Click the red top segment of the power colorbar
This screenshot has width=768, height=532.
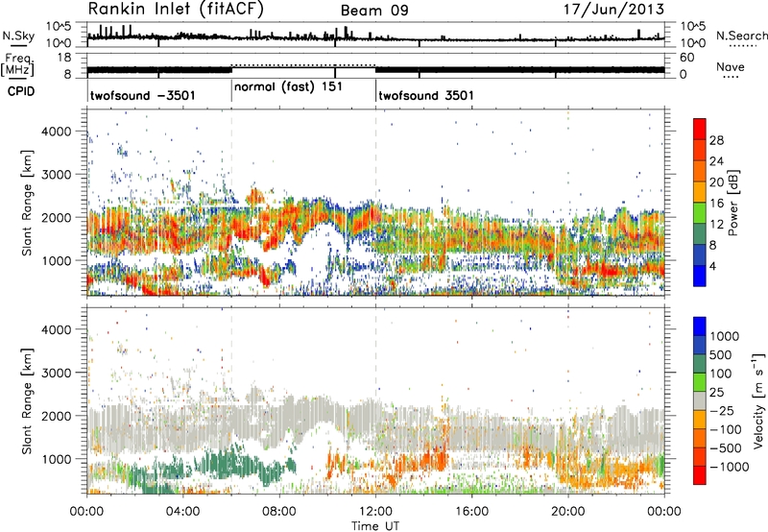tap(700, 129)
